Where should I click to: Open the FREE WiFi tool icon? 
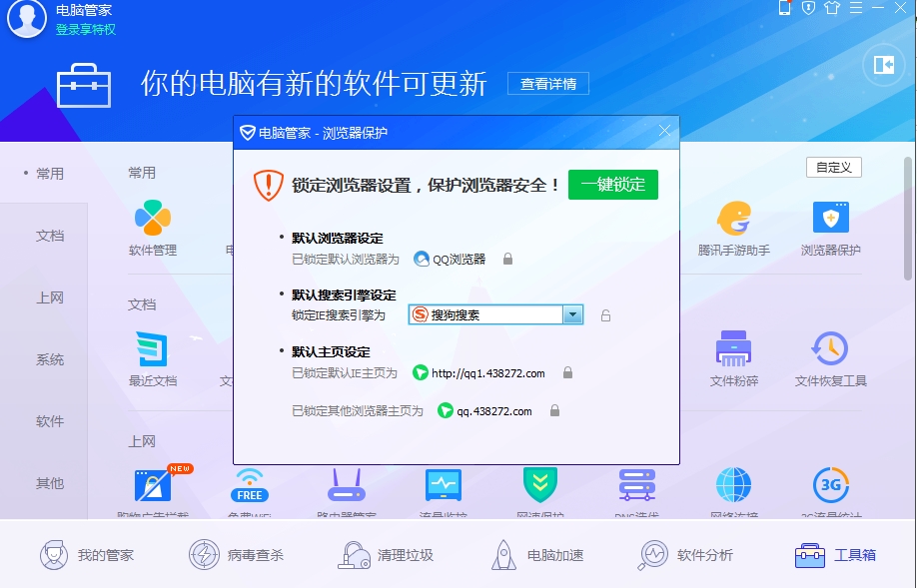tap(250, 485)
